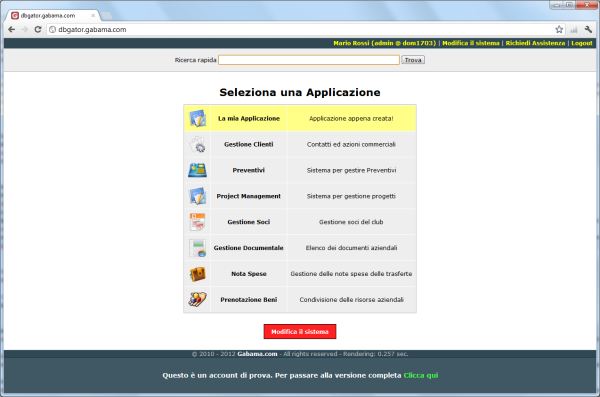Click the Gestione Soci icon

[x=197, y=222]
